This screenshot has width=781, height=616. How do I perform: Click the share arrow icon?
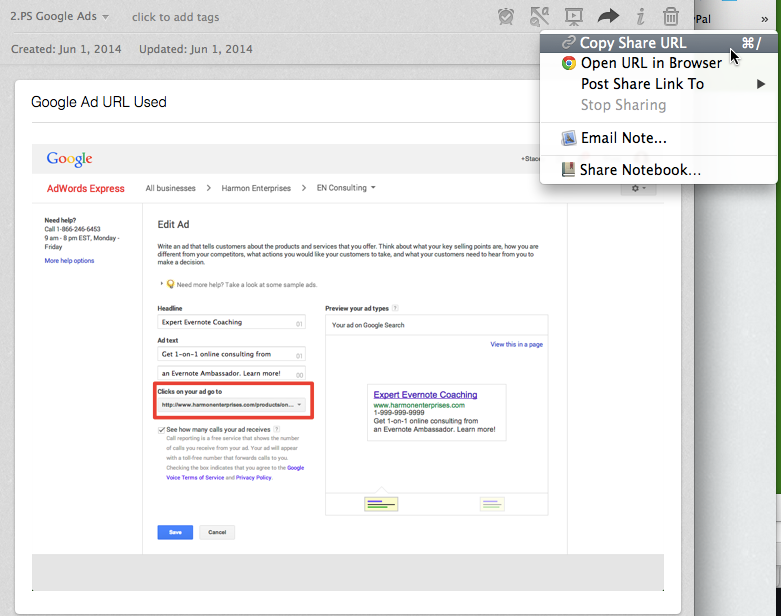[608, 16]
